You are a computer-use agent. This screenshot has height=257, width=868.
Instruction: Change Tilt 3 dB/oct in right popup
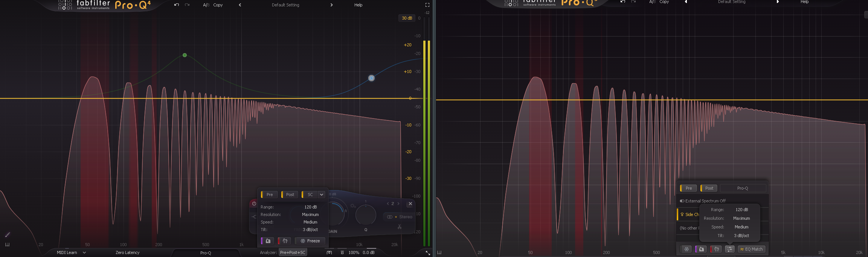[741, 236]
